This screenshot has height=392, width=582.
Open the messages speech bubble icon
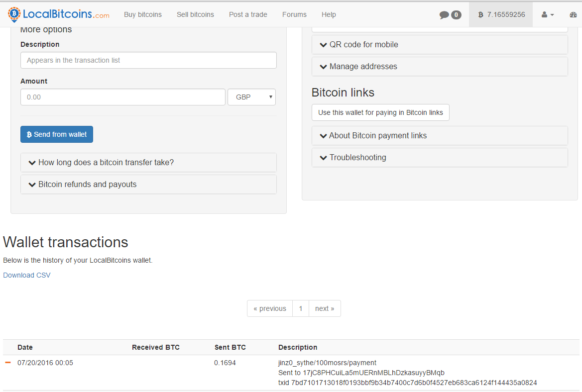coord(445,15)
